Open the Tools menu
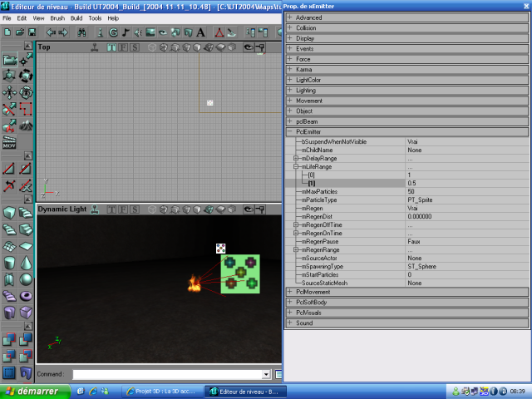Viewport: 532px width, 399px height. pyautogui.click(x=95, y=17)
